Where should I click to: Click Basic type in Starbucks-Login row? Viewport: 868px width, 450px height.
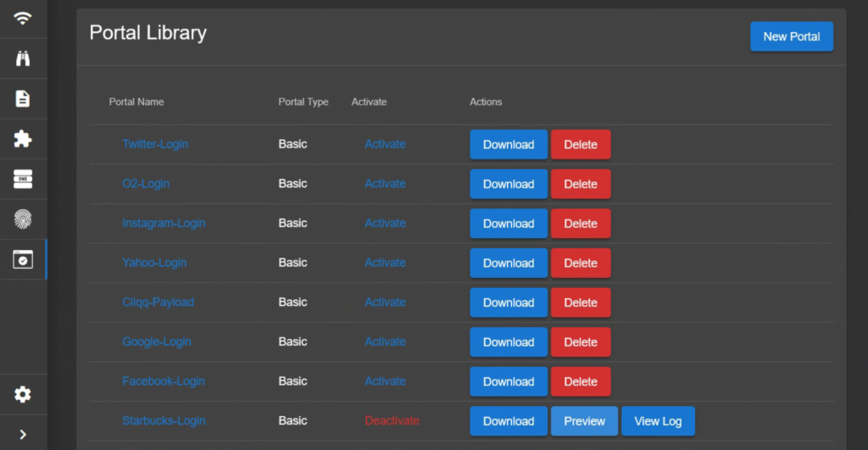[x=292, y=420]
